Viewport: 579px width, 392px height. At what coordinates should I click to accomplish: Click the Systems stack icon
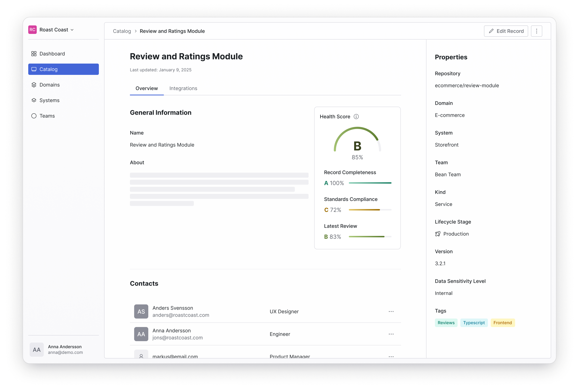[x=34, y=100]
